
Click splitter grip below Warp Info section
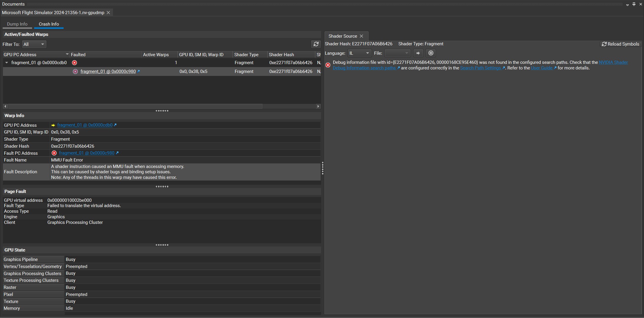click(162, 187)
